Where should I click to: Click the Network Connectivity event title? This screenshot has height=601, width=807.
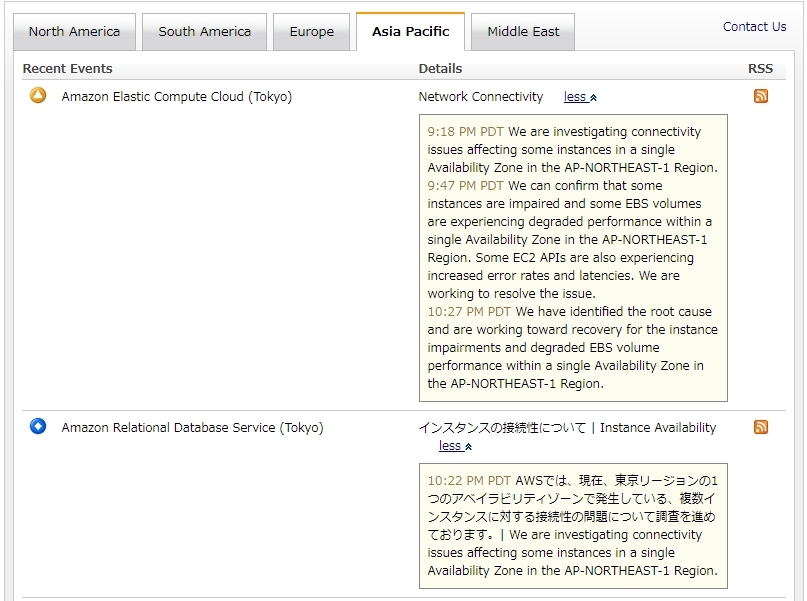pyautogui.click(x=481, y=97)
